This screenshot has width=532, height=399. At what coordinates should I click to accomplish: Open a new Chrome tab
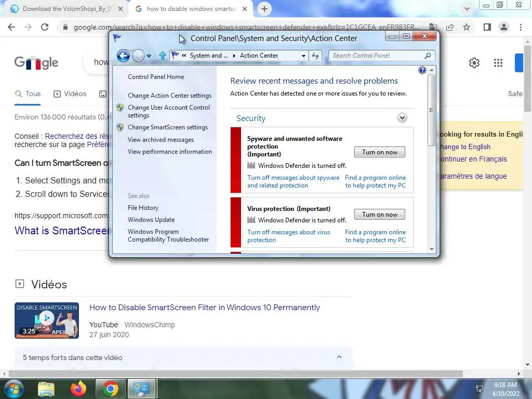[x=264, y=9]
